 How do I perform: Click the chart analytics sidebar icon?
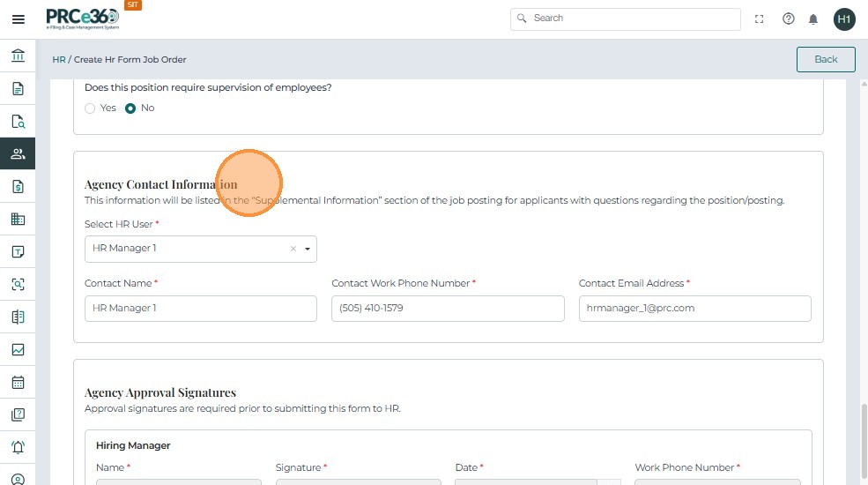[18, 349]
